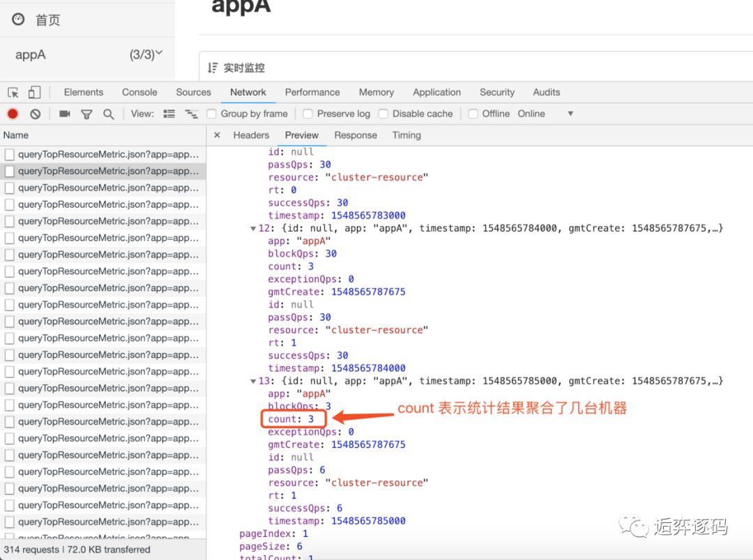Open the Timing detail tab
This screenshot has height=560, width=753.
tap(406, 135)
